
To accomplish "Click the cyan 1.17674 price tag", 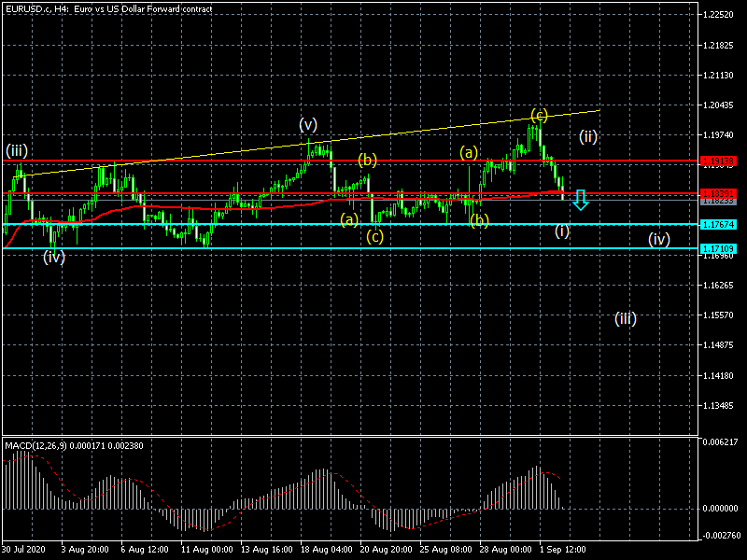I will click(x=722, y=224).
